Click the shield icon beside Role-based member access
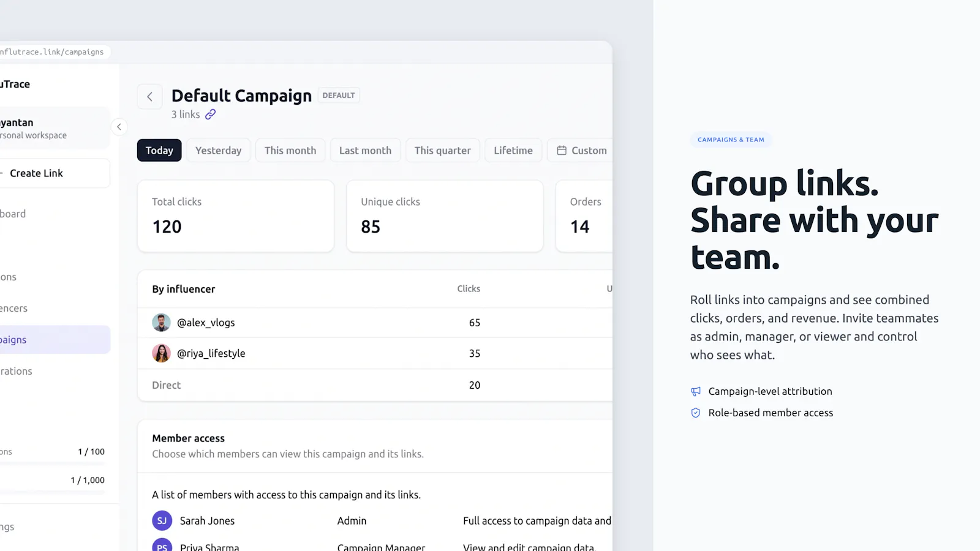The width and height of the screenshot is (980, 551). coord(696,413)
